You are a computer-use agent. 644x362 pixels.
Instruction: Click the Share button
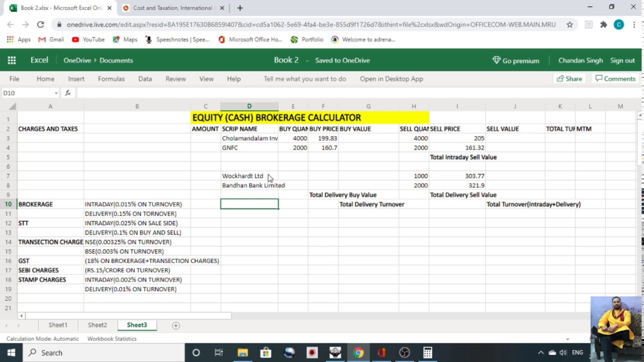click(569, 79)
